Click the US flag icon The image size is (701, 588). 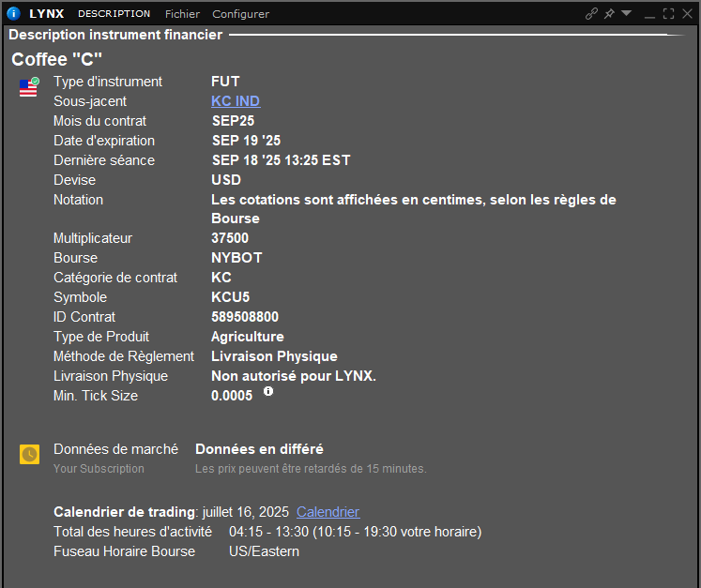(29, 88)
